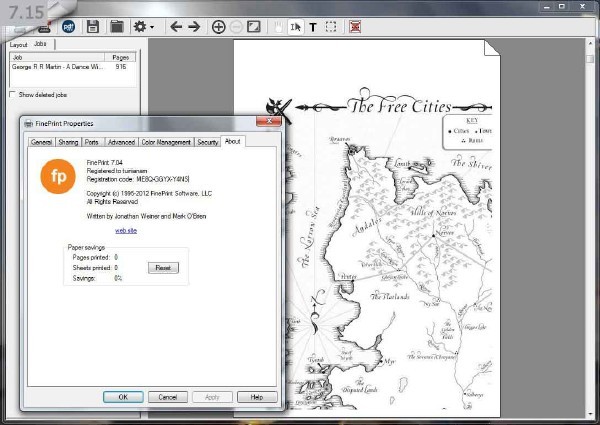Open the web site link
The image size is (600, 425).
126,231
